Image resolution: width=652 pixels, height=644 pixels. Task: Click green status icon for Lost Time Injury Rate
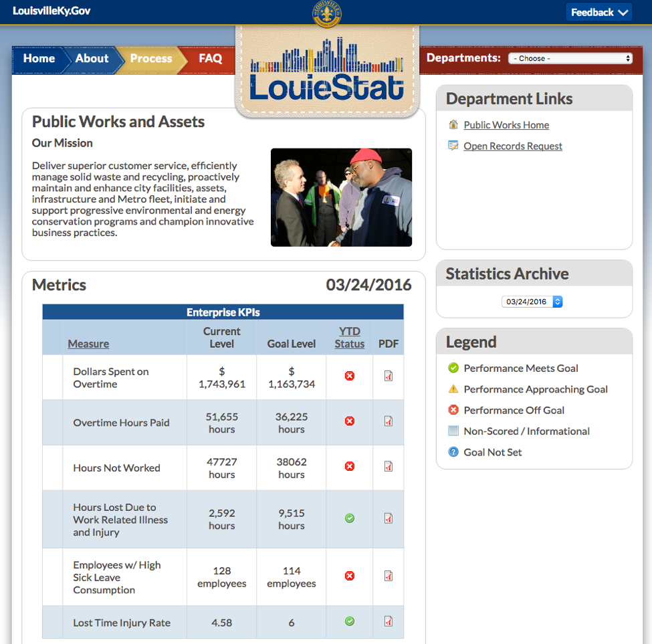350,621
